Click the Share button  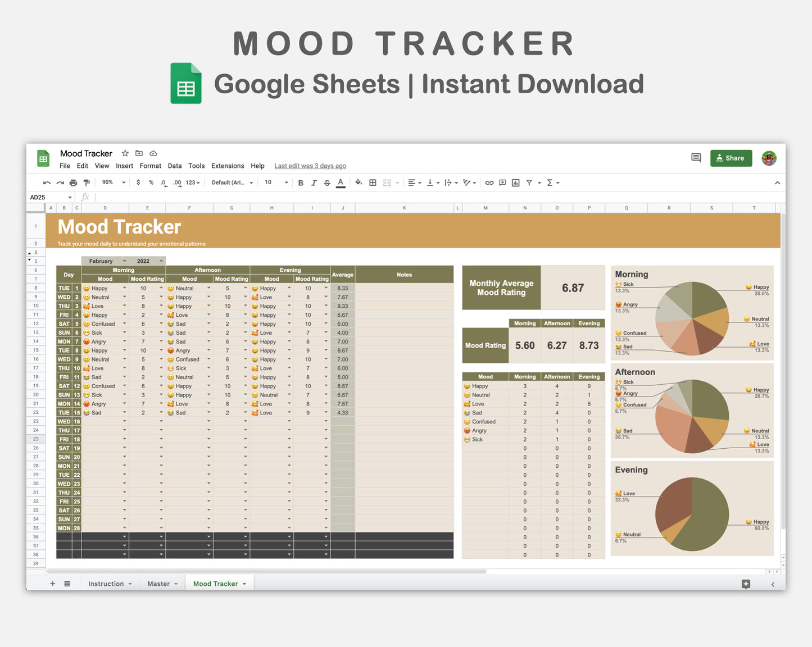(731, 158)
